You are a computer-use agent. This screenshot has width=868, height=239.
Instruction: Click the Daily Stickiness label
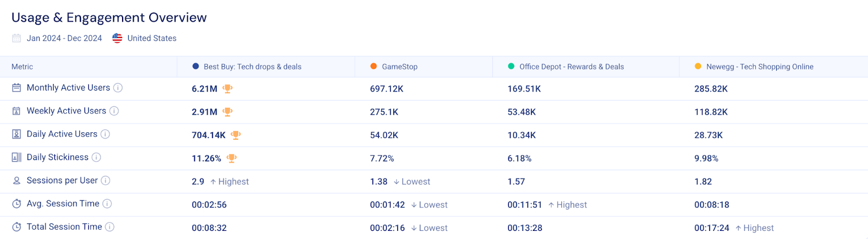[58, 158]
